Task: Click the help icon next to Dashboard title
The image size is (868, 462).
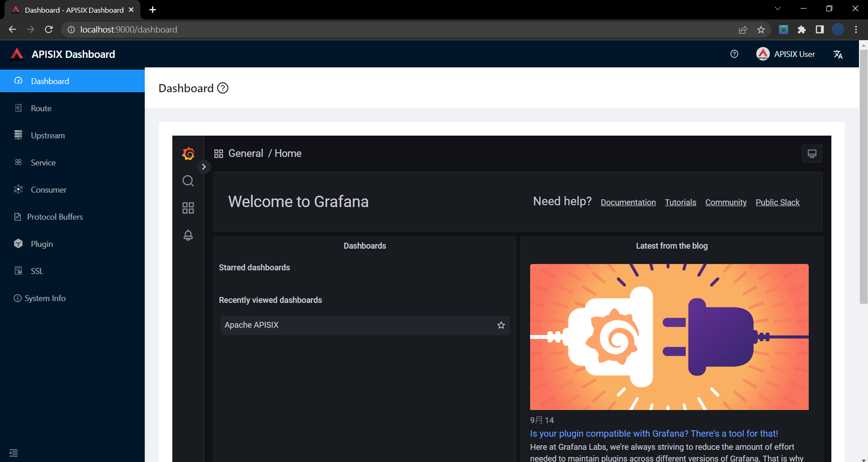Action: [223, 88]
